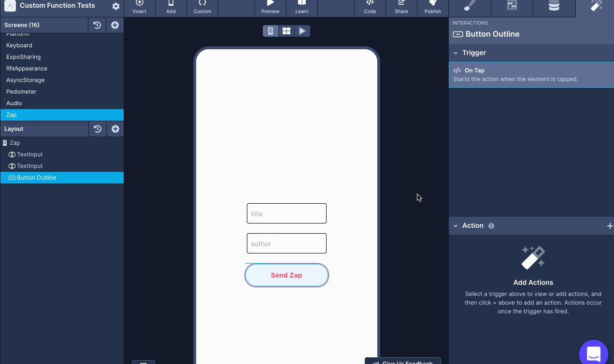Click the Layout panel header
The width and height of the screenshot is (614, 364).
(44, 129)
